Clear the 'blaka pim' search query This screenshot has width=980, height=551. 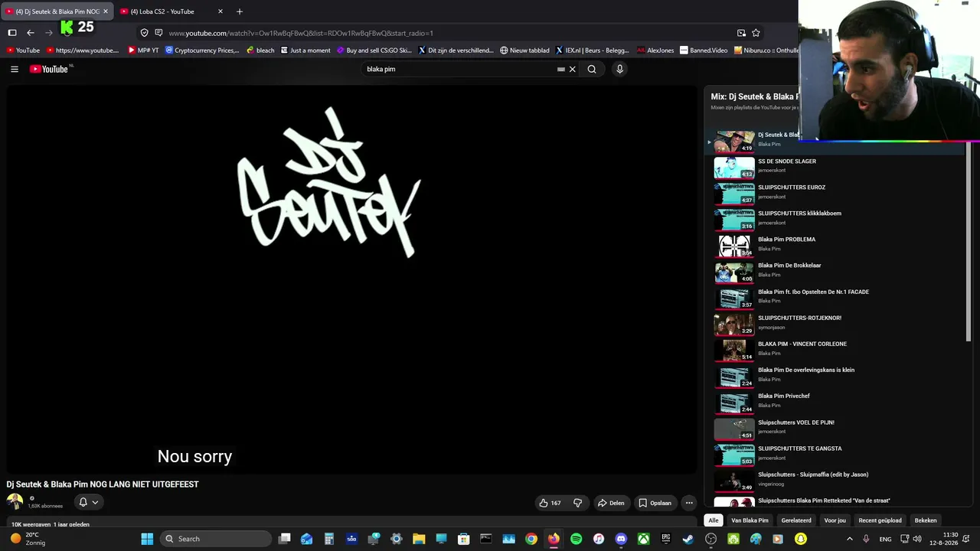point(572,69)
